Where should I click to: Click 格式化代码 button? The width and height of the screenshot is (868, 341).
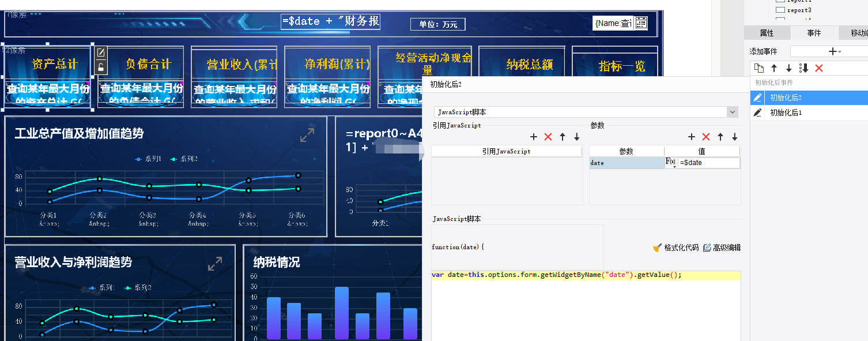click(675, 248)
